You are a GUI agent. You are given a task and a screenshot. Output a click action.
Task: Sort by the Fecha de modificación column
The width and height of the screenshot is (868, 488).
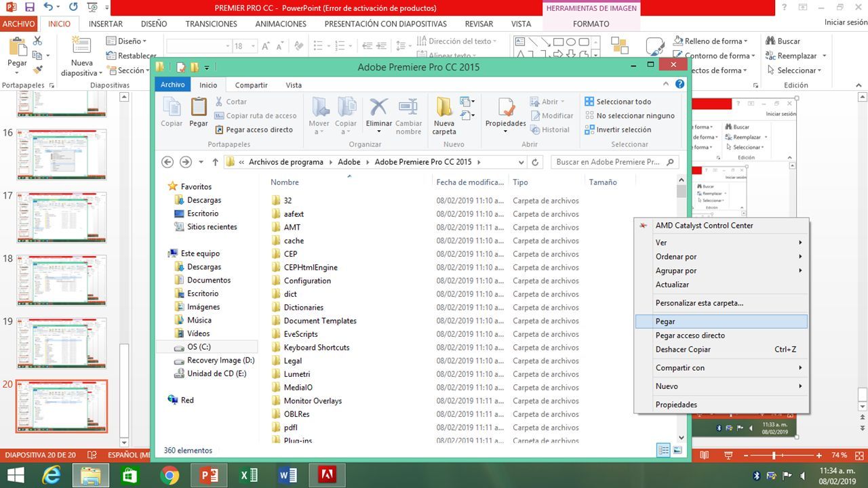pyautogui.click(x=470, y=182)
